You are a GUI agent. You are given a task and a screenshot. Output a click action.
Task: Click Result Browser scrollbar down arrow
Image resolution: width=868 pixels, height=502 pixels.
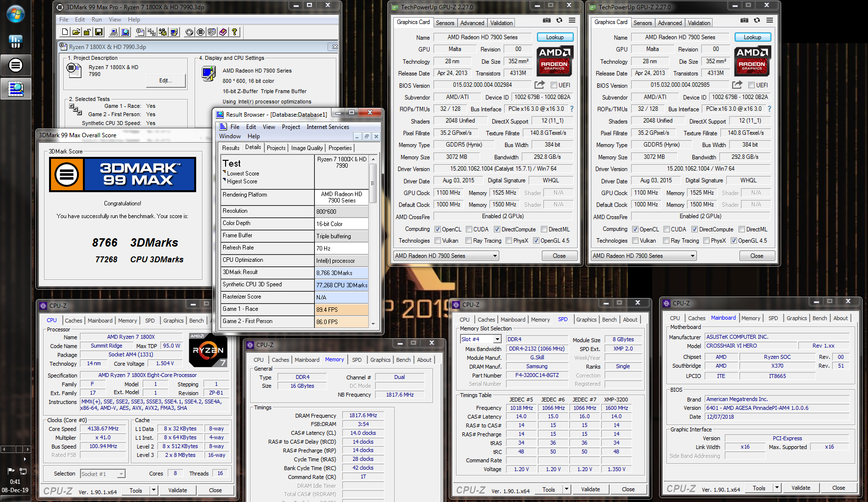(x=373, y=324)
